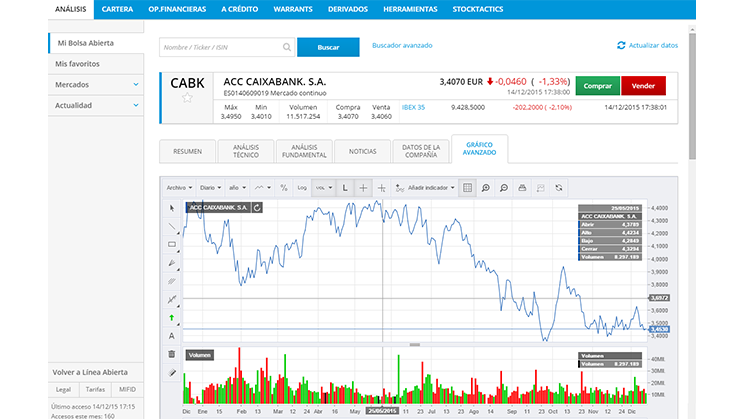
Task: Select the parallel channel drawing tool
Action: (172, 281)
